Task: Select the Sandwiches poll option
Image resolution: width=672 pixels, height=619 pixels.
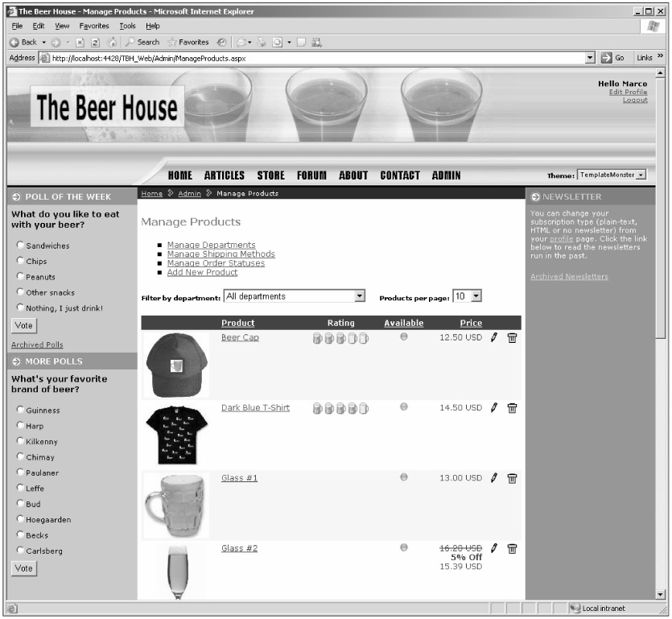Action: [20, 246]
